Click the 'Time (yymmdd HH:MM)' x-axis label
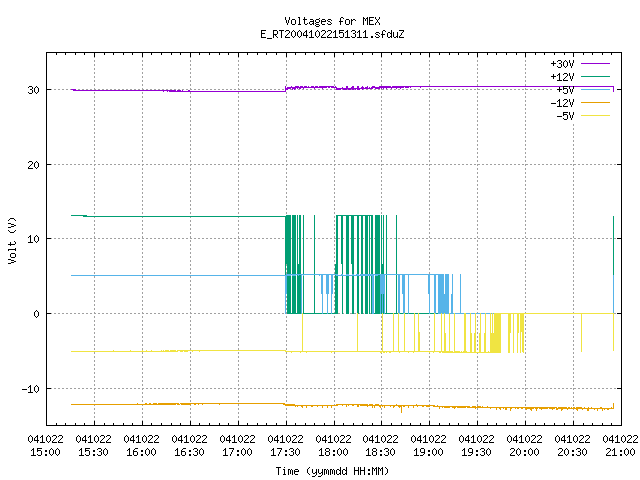 [332, 471]
